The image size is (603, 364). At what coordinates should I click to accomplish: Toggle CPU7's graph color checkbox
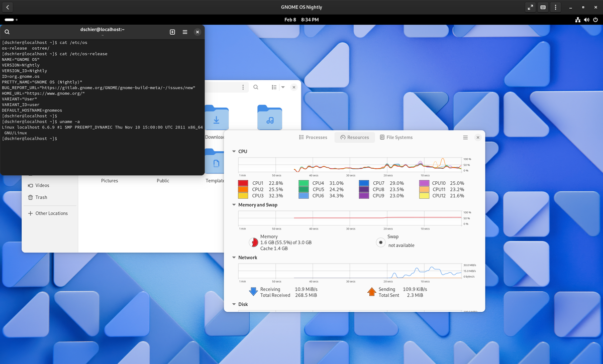364,183
